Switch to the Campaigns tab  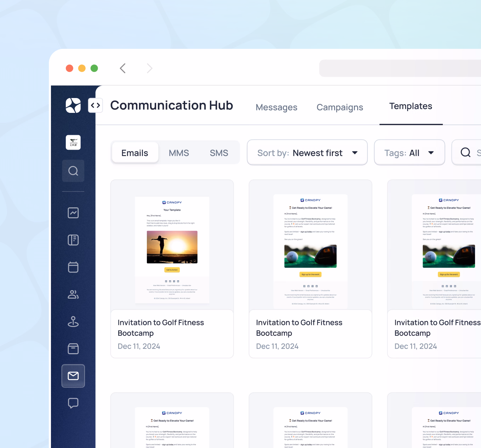pos(340,107)
